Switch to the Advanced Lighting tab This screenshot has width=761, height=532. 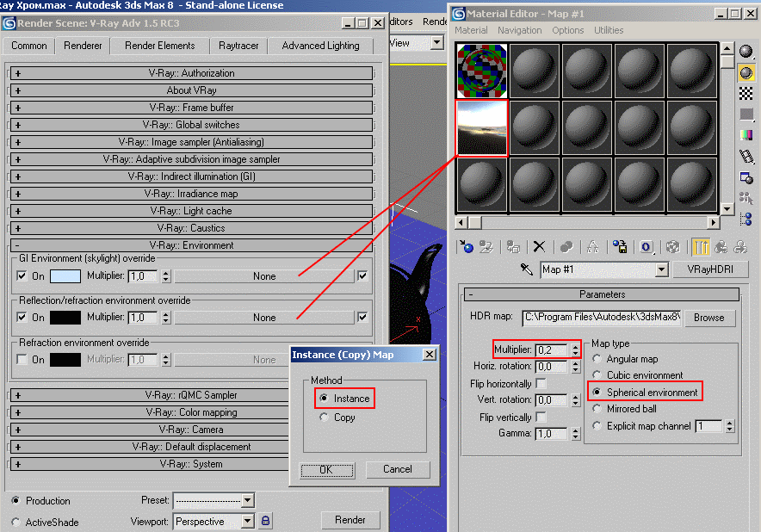pos(320,46)
